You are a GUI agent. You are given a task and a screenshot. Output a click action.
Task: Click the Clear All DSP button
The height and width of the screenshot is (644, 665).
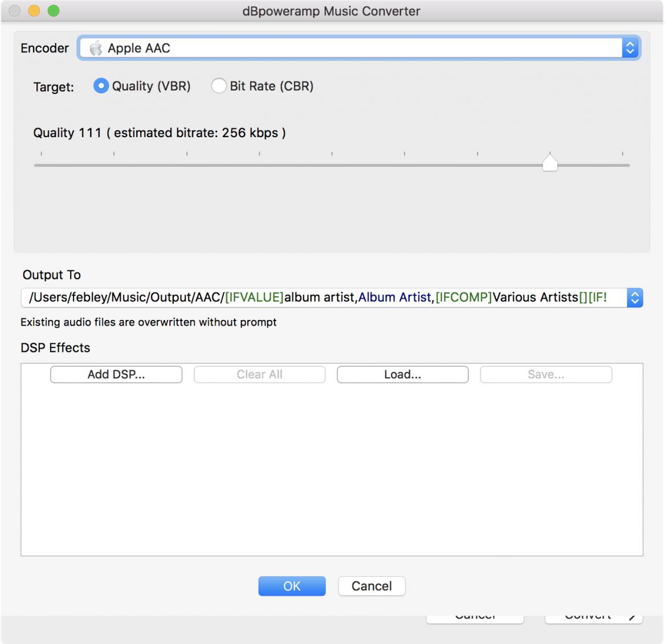coord(259,375)
